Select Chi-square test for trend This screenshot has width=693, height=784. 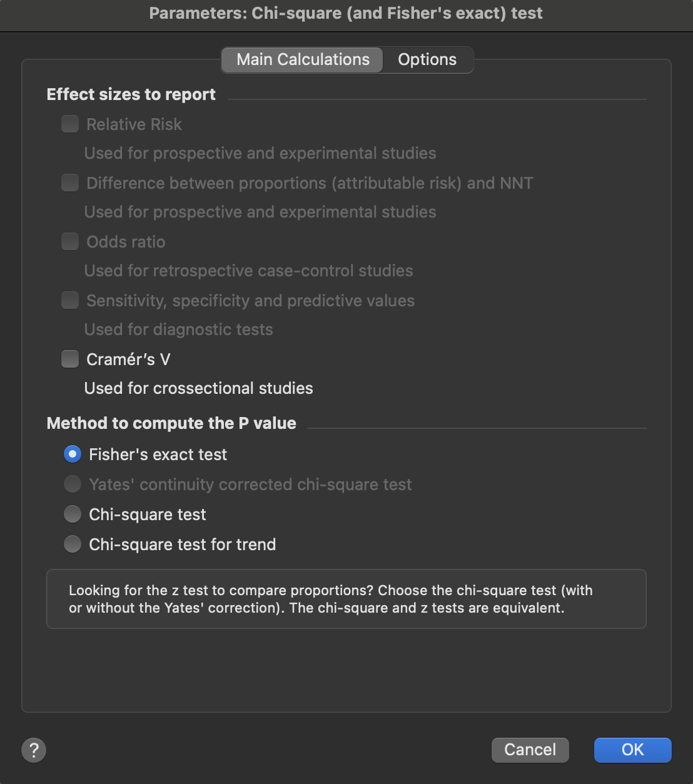(73, 545)
